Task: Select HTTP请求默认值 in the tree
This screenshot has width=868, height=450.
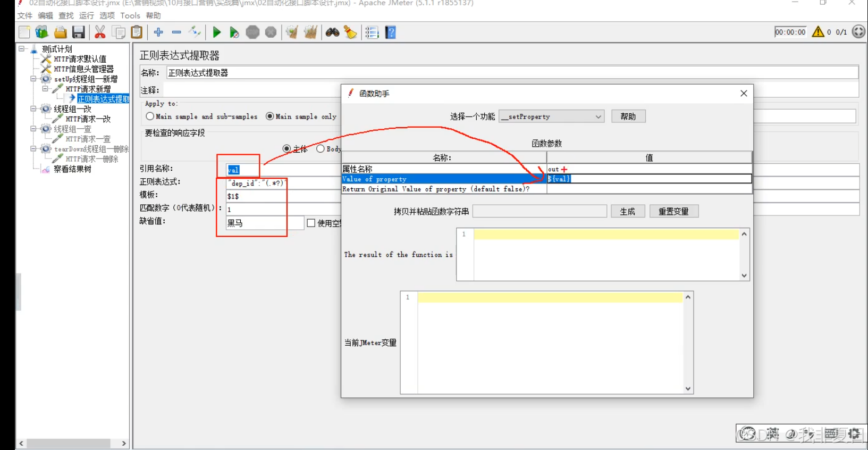Action: click(x=80, y=59)
